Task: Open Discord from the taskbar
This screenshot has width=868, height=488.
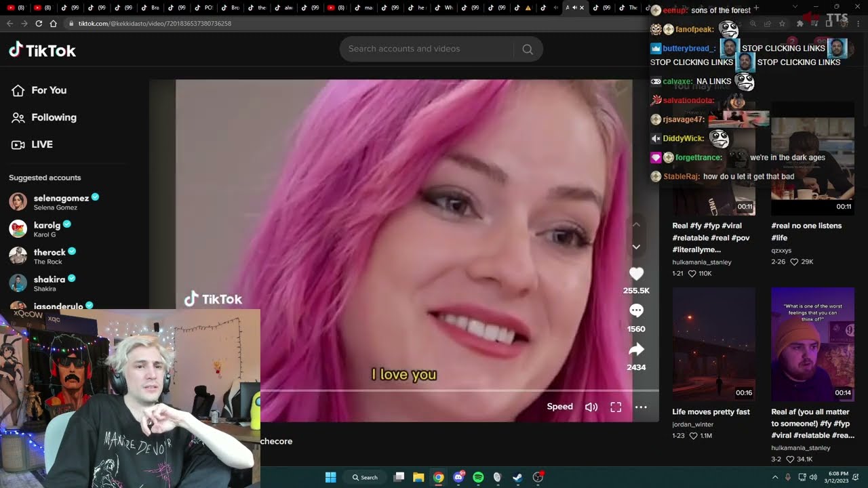Action: (x=458, y=477)
